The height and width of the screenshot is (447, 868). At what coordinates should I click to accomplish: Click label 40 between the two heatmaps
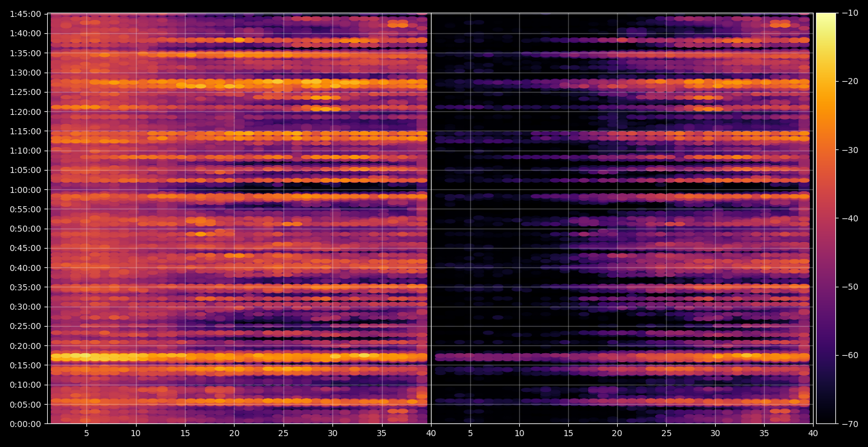pos(431,434)
